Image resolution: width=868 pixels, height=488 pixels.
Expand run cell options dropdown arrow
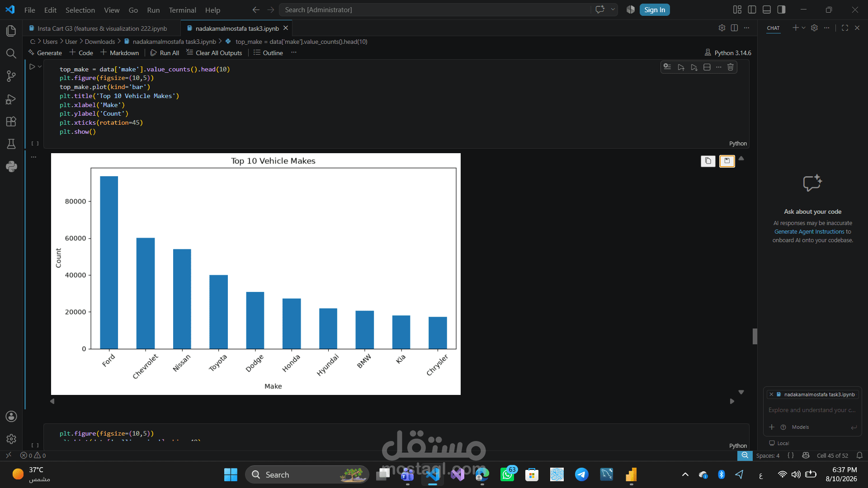click(x=40, y=67)
